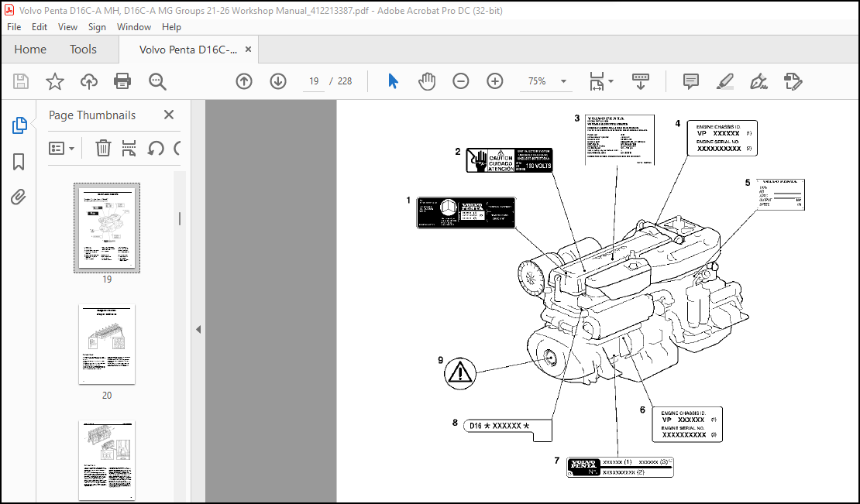Click the thumbnails panel scrollbar
This screenshot has width=860, height=504.
(x=180, y=219)
